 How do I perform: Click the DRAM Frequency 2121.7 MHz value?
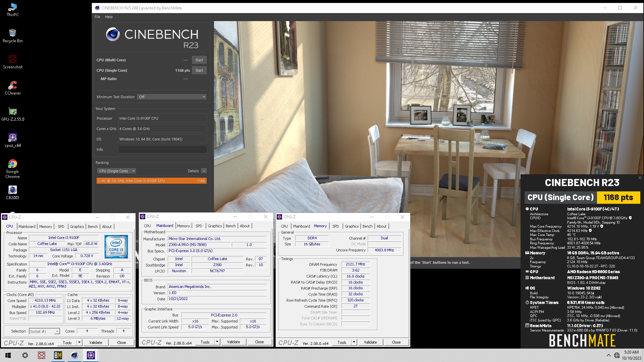356,264
